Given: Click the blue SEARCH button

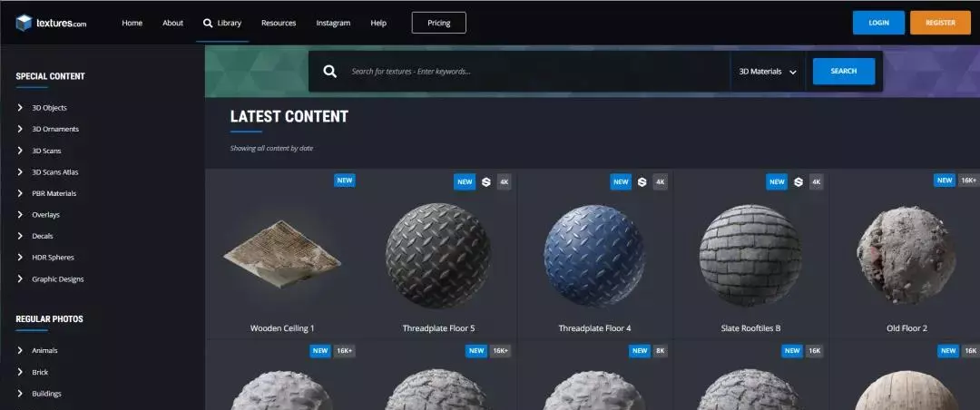Looking at the screenshot, I should [x=844, y=72].
